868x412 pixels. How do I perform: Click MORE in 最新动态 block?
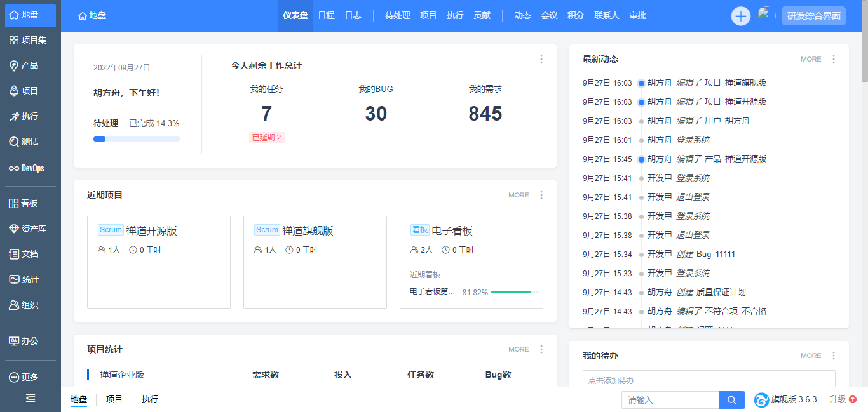pyautogui.click(x=811, y=59)
